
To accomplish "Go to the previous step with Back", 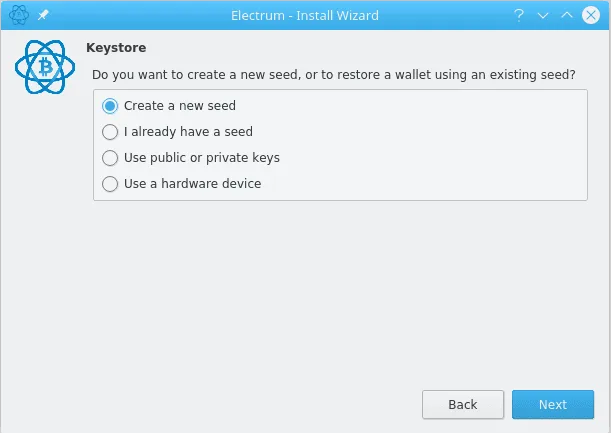I will [463, 405].
